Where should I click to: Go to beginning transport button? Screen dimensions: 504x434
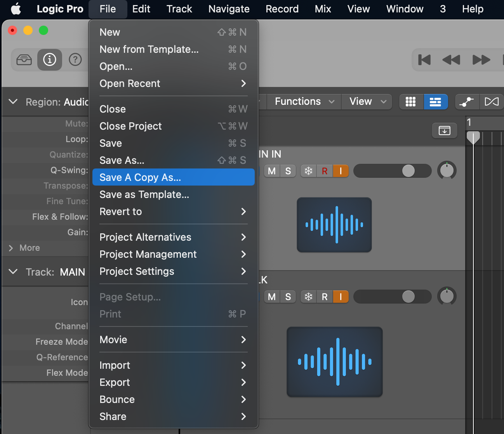point(424,60)
